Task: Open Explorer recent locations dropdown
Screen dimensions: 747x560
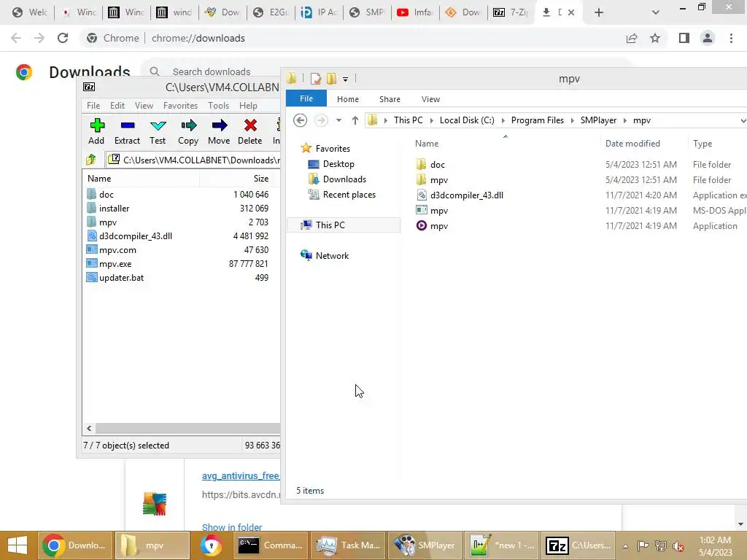Action: pos(338,120)
